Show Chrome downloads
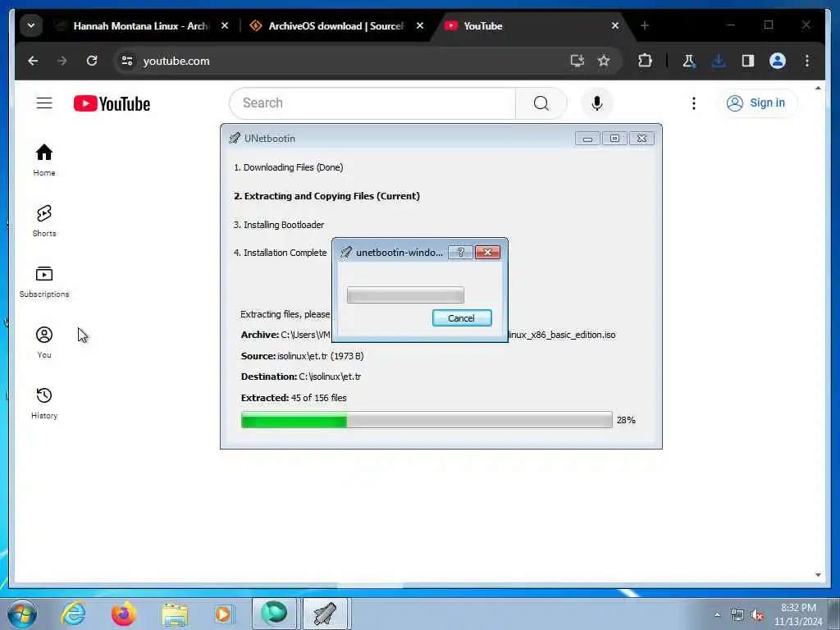The height and width of the screenshot is (630, 840). 719,61
